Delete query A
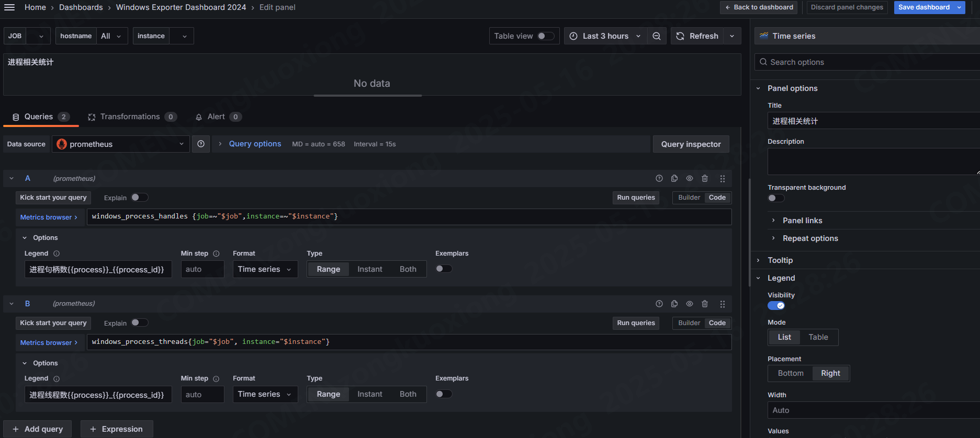This screenshot has height=438, width=980. [705, 178]
